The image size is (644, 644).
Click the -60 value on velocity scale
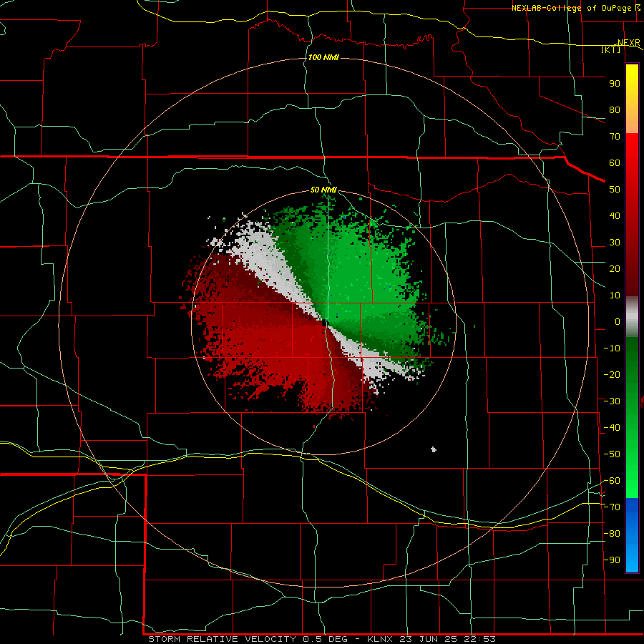tap(612, 481)
